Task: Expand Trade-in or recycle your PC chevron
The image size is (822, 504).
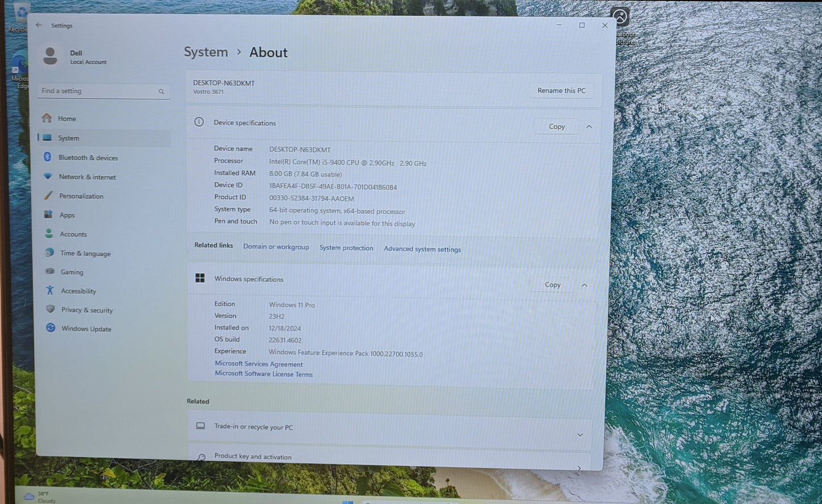Action: click(x=580, y=435)
